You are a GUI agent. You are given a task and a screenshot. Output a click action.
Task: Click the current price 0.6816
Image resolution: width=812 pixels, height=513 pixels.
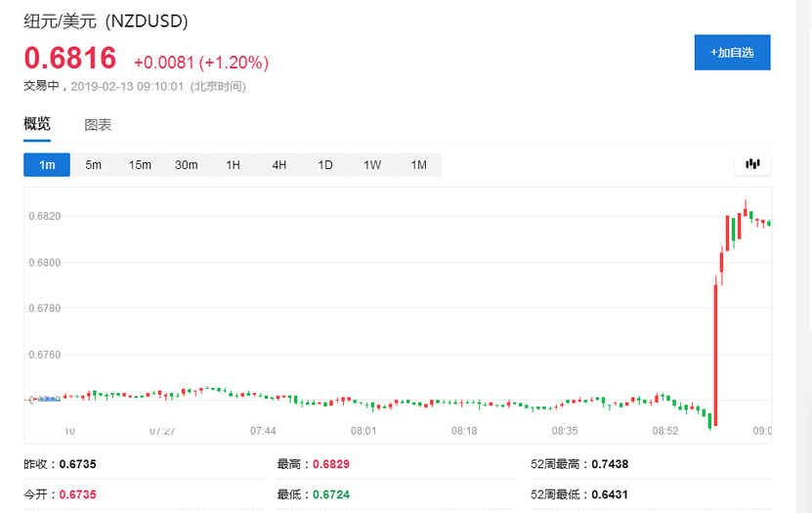click(x=70, y=59)
